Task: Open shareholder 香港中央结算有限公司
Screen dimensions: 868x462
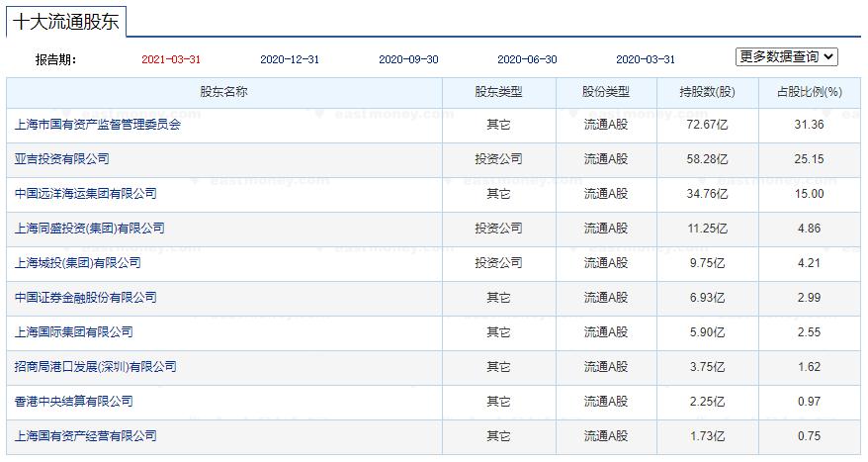Action: pyautogui.click(x=73, y=402)
